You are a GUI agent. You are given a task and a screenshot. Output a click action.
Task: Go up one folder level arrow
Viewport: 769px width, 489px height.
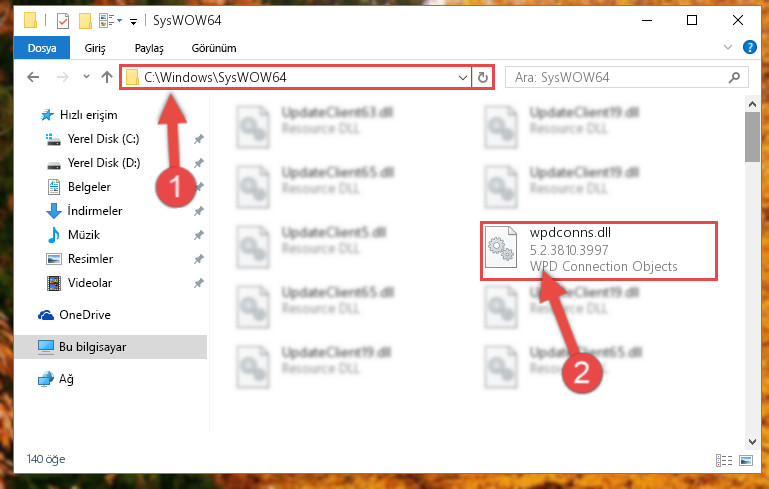(x=106, y=77)
